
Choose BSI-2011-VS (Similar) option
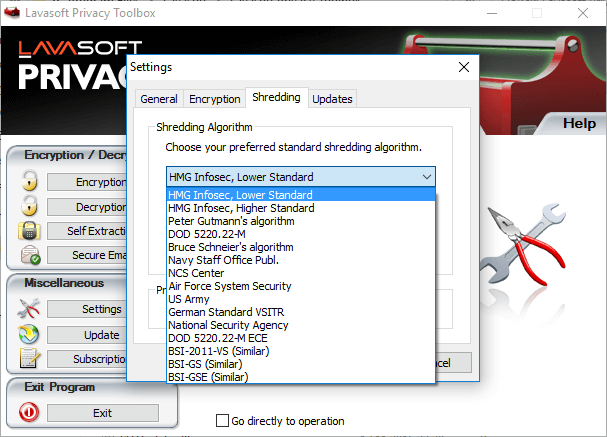pos(301,351)
